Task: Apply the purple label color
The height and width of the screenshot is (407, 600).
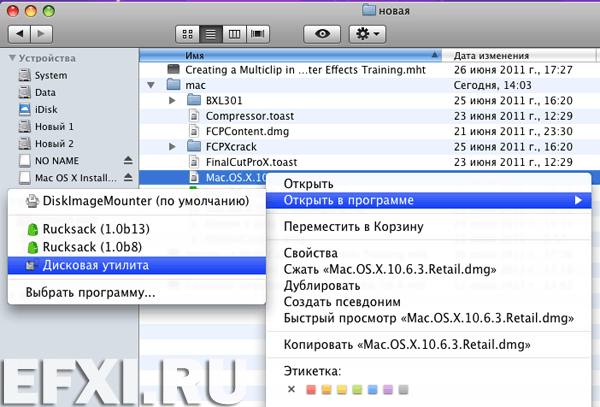Action: [x=388, y=389]
